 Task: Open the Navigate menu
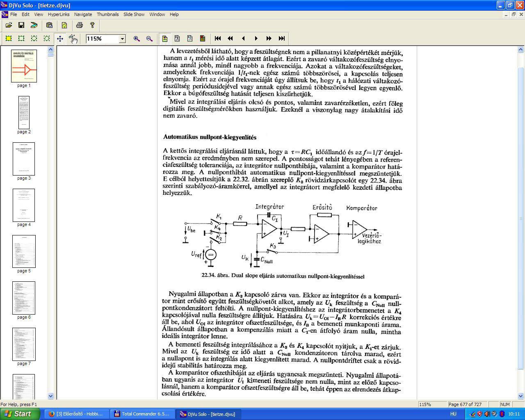(x=83, y=14)
